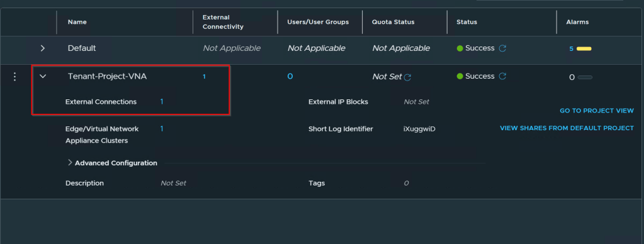
Task: Refresh status of the Default project
Action: [502, 48]
